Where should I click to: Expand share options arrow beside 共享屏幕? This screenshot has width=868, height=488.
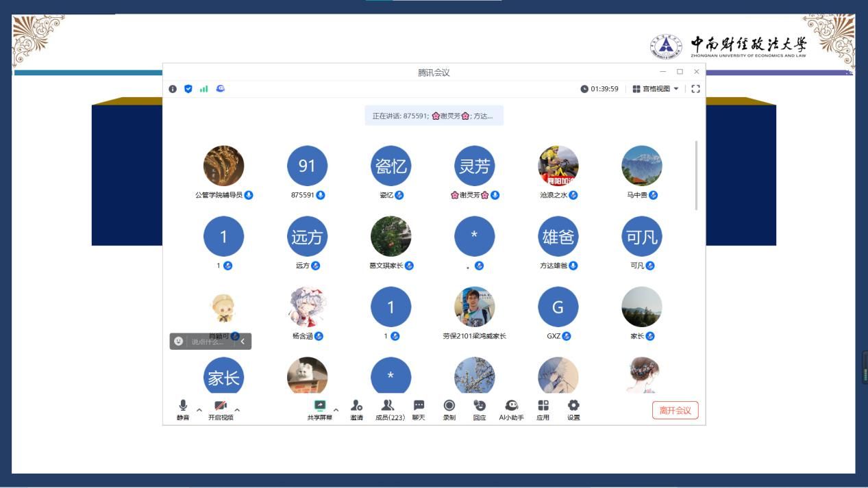point(336,410)
